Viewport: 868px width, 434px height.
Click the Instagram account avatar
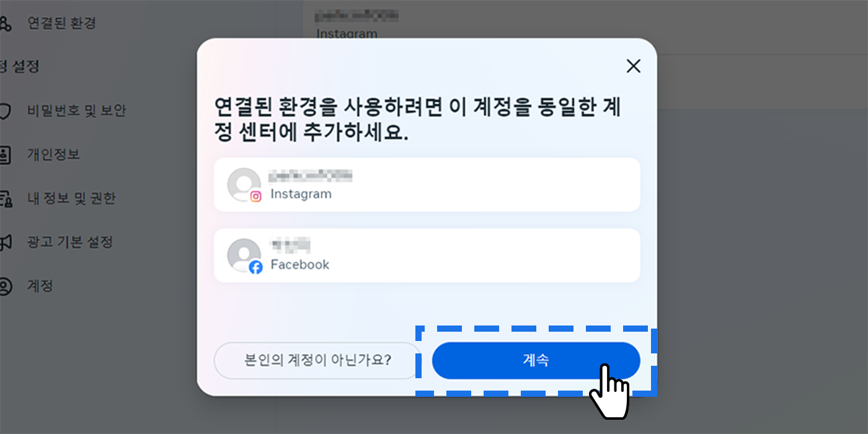(x=244, y=185)
